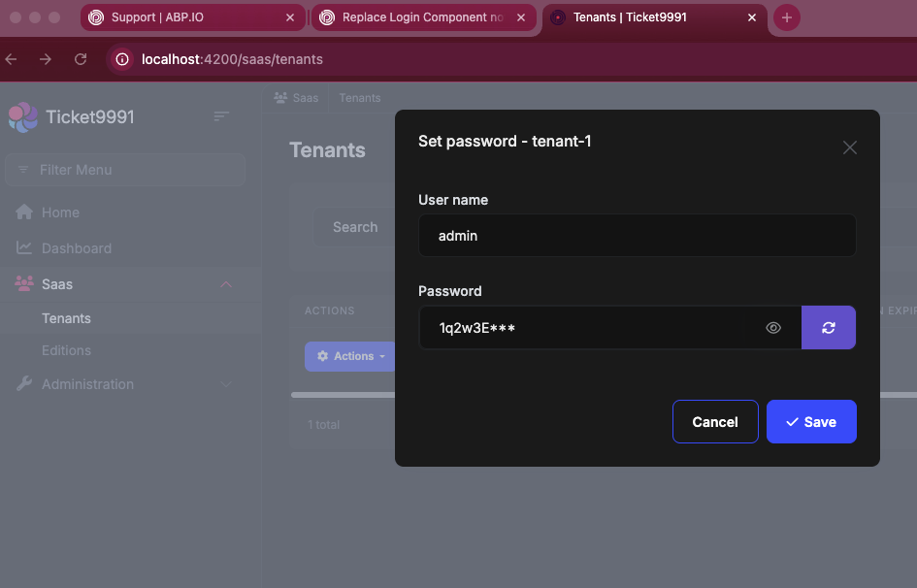Reload the page in browser
The width and height of the screenshot is (917, 588).
81,59
